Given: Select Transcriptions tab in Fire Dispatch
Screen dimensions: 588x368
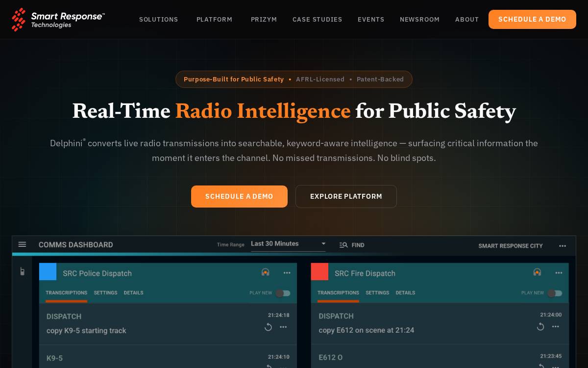Looking at the screenshot, I should point(338,293).
